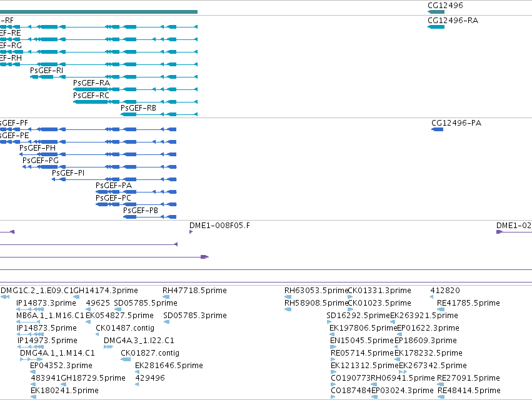Click the PsGEF-PB protein label
The height and width of the screenshot is (400, 532).
pyautogui.click(x=141, y=211)
